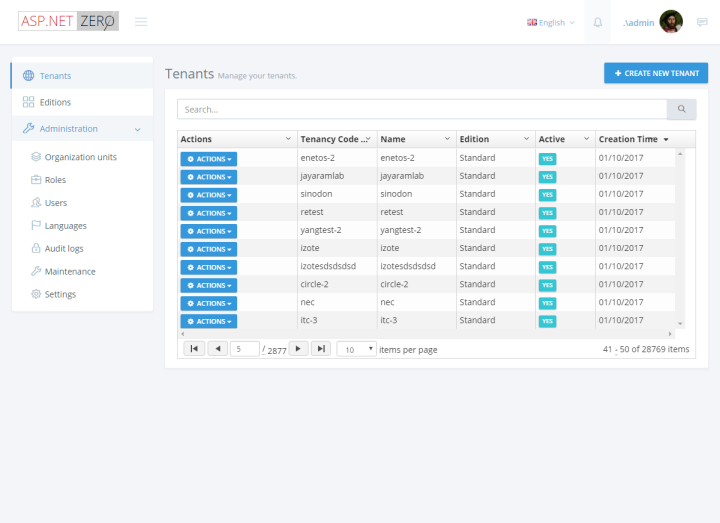Open the chat icon in header
The height and width of the screenshot is (523, 720).
702,22
